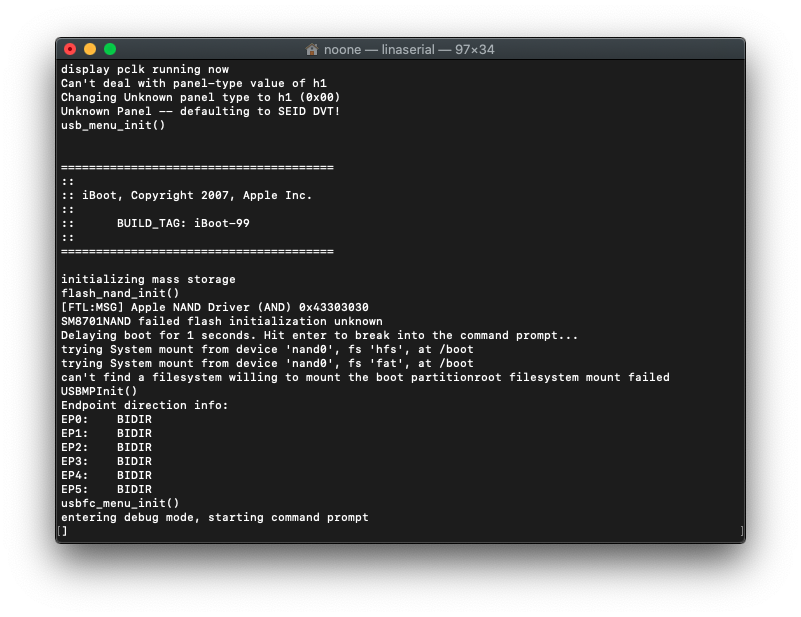
Task: Click 'iBoot, Copyright 2007, Apple Inc.' text
Action: click(x=197, y=195)
